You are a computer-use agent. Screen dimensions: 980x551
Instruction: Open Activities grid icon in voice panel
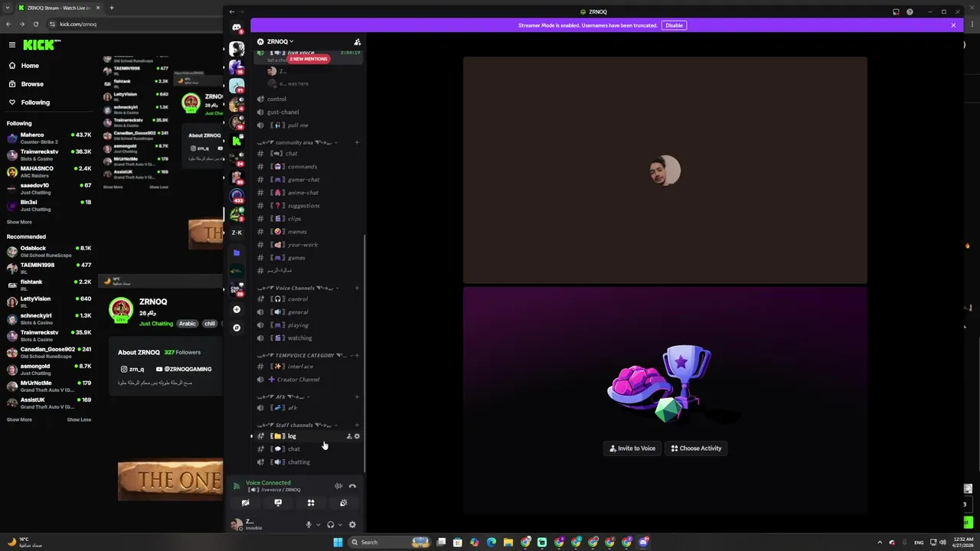click(311, 503)
